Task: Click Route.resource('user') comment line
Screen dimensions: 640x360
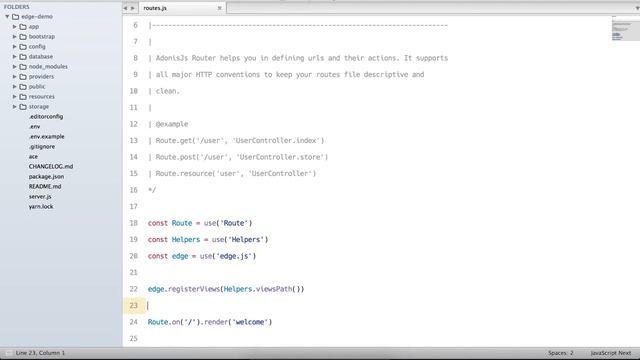Action: click(x=232, y=173)
